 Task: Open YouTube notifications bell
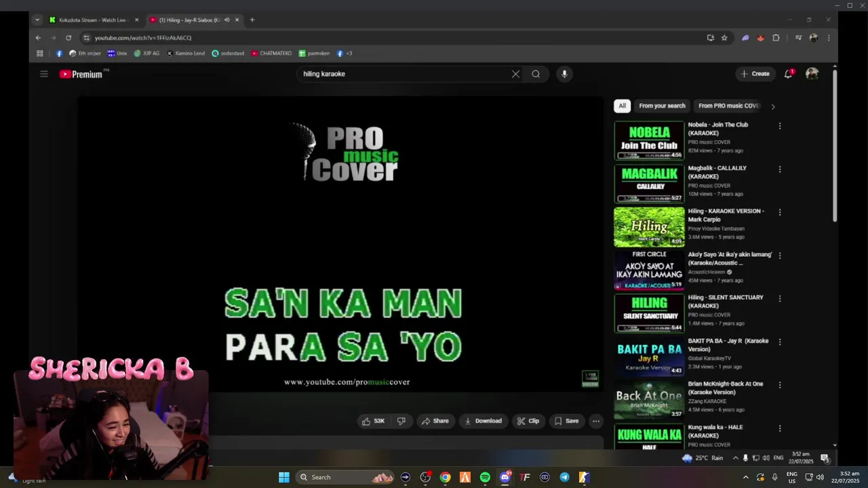788,74
